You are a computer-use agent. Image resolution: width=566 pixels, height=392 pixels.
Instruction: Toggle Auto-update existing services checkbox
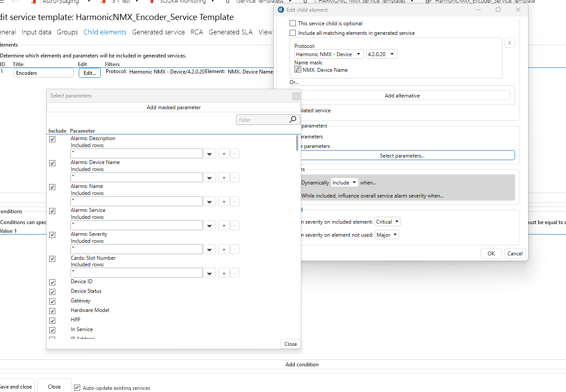tap(77, 388)
